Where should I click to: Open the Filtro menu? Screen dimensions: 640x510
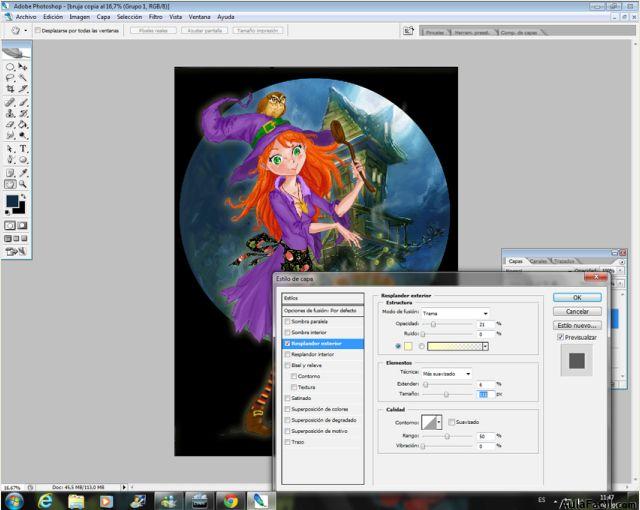(x=156, y=17)
